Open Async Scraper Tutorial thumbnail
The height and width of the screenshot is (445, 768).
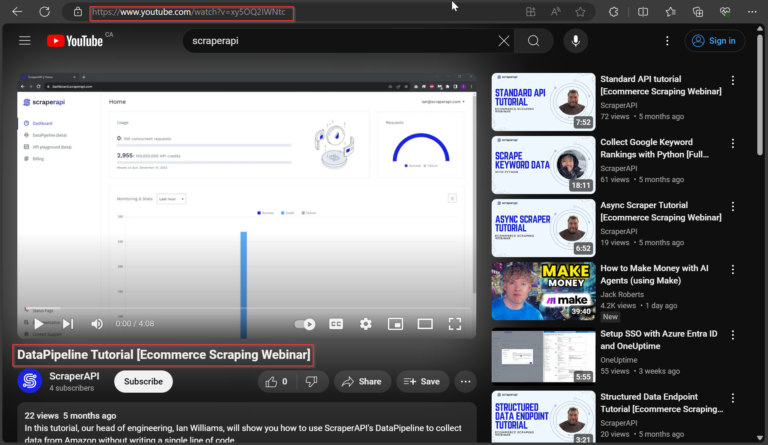click(x=543, y=228)
